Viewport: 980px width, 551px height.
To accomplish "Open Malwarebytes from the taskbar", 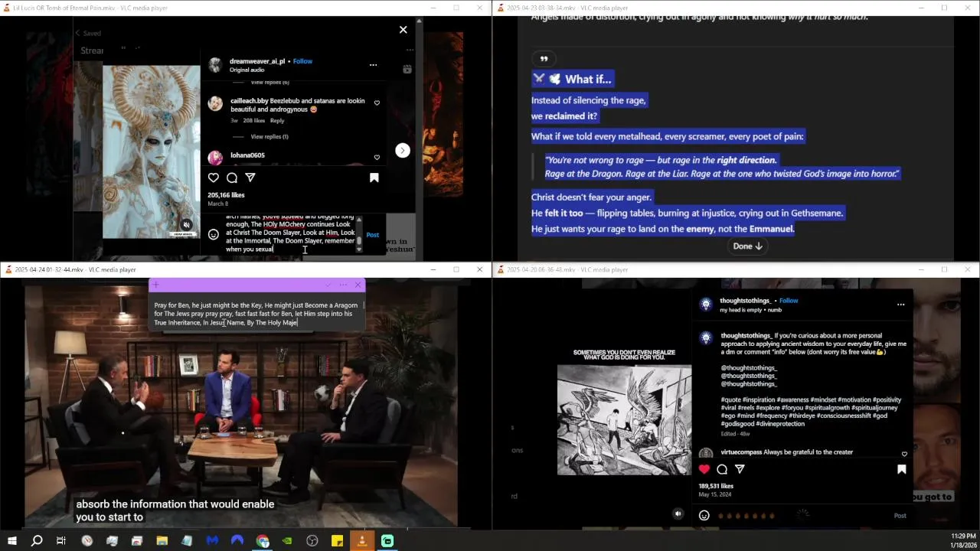I will pyautogui.click(x=212, y=541).
